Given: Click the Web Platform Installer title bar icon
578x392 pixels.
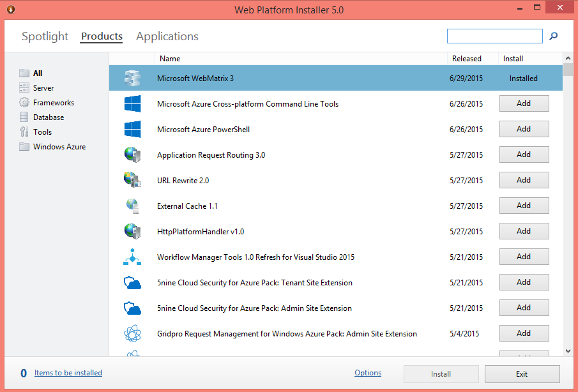Looking at the screenshot, I should tap(11, 9).
